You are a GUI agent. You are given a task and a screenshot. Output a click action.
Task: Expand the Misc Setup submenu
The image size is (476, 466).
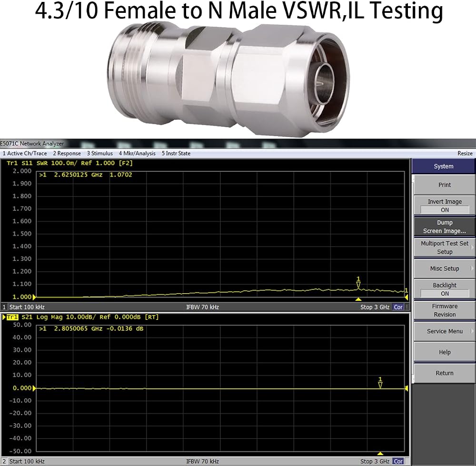coord(445,268)
